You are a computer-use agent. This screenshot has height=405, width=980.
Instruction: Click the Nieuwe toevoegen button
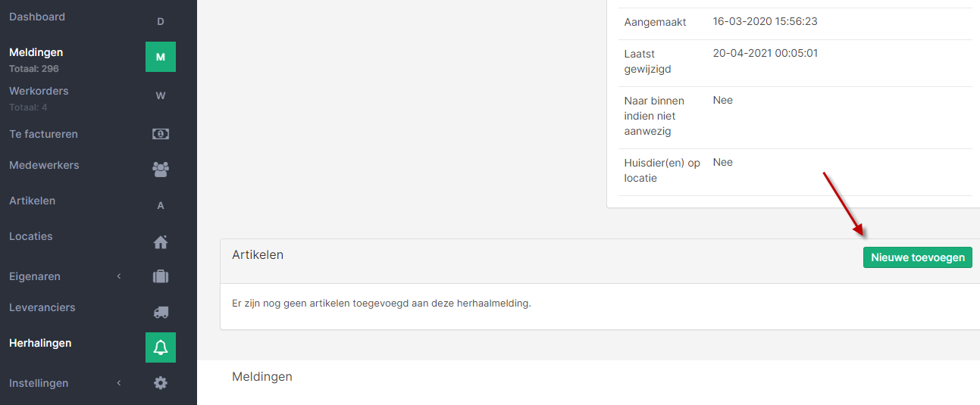point(918,257)
